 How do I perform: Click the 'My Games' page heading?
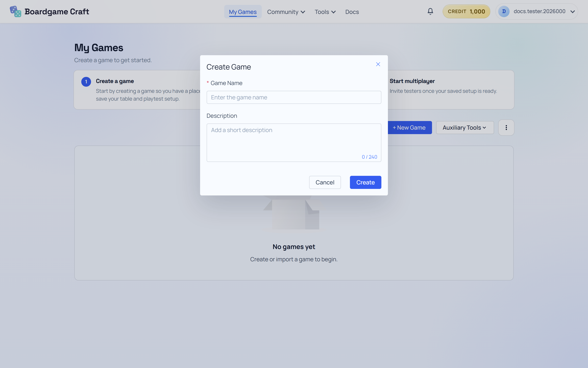[99, 48]
